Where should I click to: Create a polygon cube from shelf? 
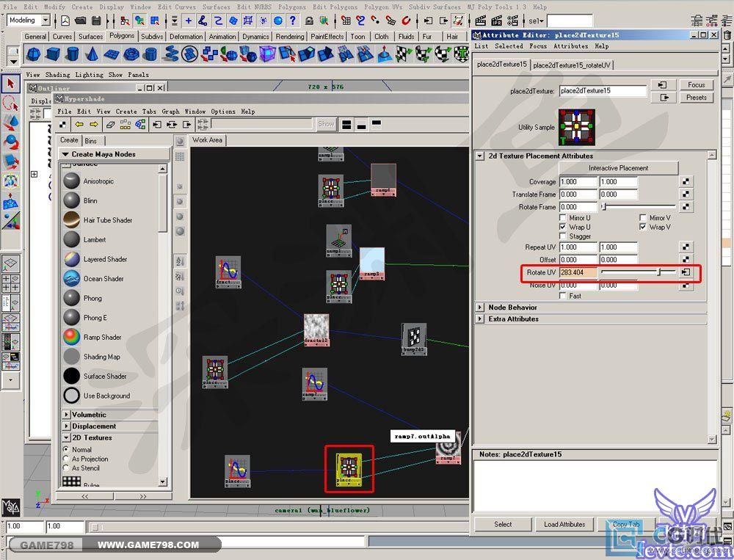(x=53, y=54)
